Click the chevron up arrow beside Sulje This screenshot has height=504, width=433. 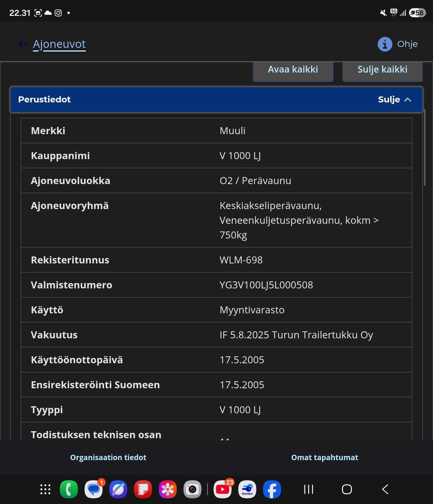(x=408, y=100)
